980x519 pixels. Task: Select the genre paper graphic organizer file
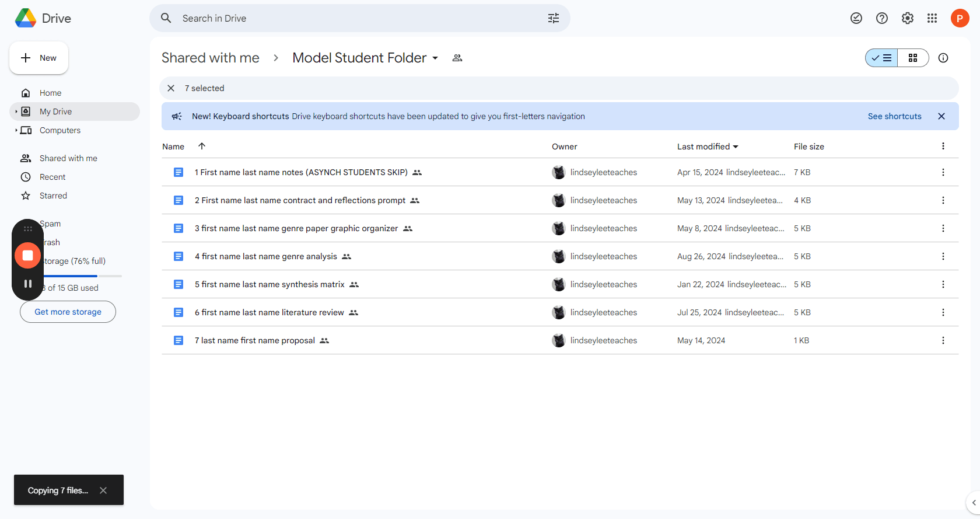(x=560, y=228)
